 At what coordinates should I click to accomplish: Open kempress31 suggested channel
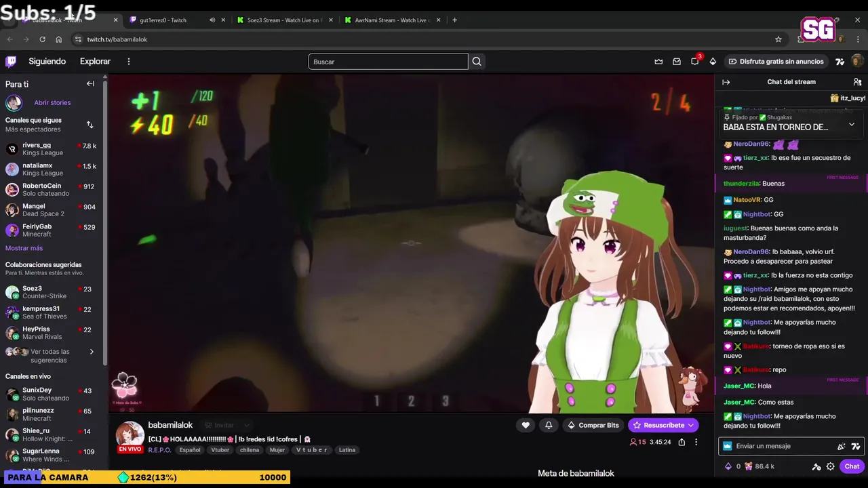click(51, 312)
